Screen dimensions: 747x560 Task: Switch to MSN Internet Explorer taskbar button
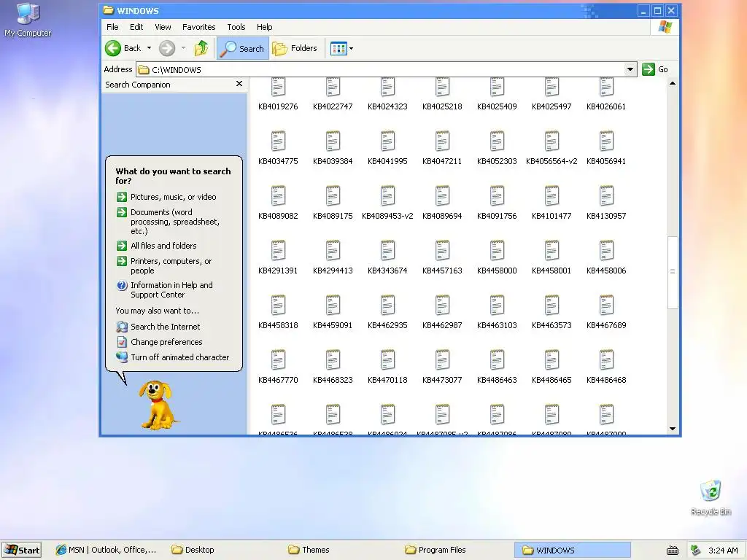(106, 550)
